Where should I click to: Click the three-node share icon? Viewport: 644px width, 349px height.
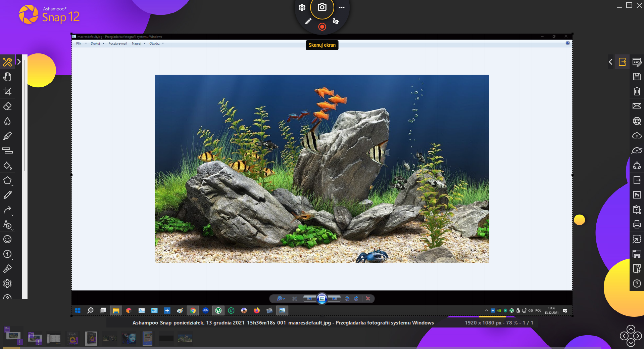pyautogui.click(x=637, y=165)
